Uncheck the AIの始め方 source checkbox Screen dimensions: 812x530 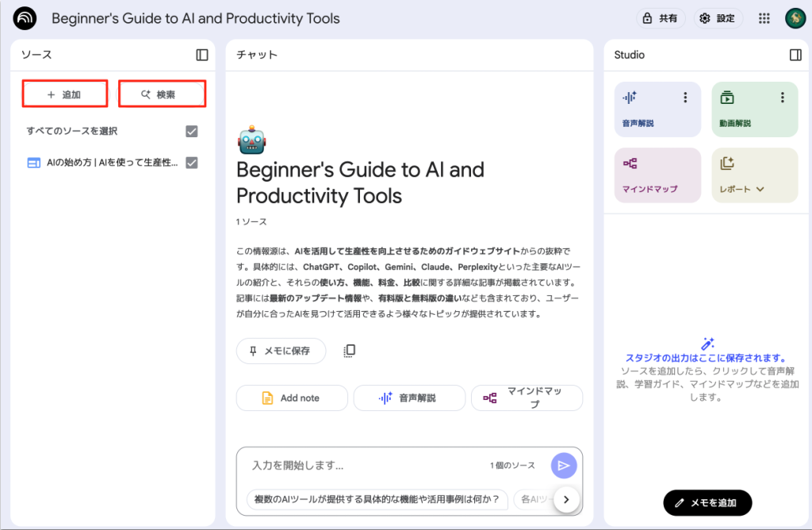coord(191,163)
